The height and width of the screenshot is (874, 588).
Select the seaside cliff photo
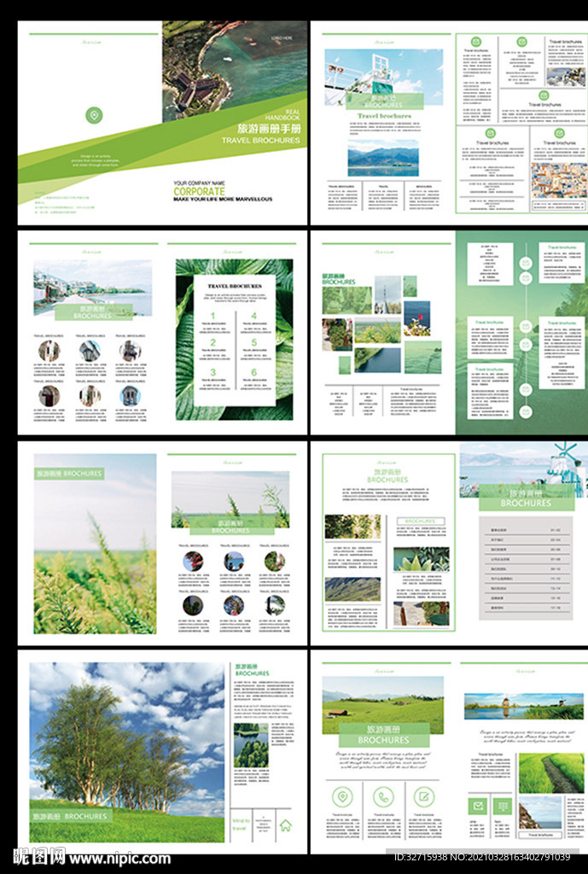click(x=540, y=813)
